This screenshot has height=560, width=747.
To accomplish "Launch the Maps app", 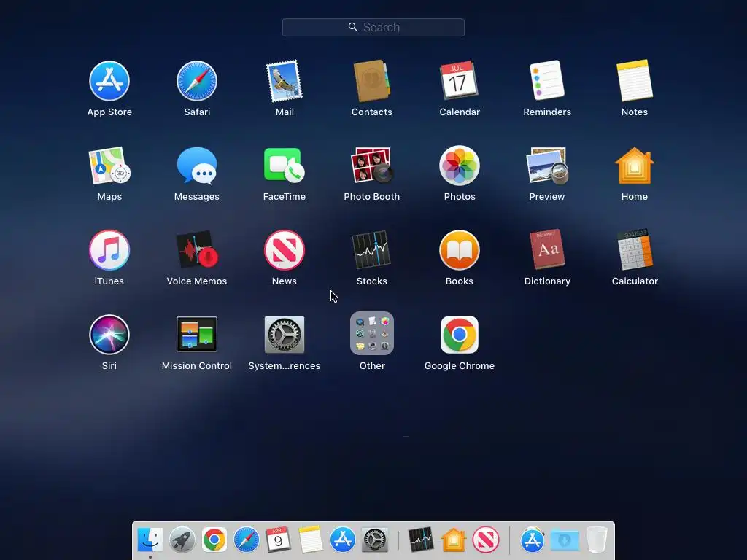I will tap(109, 166).
